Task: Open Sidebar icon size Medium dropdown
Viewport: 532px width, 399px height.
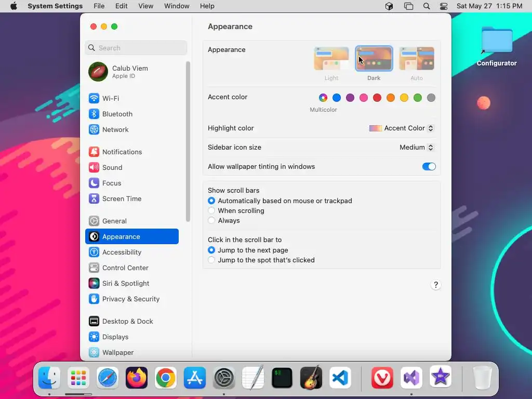Action: tap(417, 147)
